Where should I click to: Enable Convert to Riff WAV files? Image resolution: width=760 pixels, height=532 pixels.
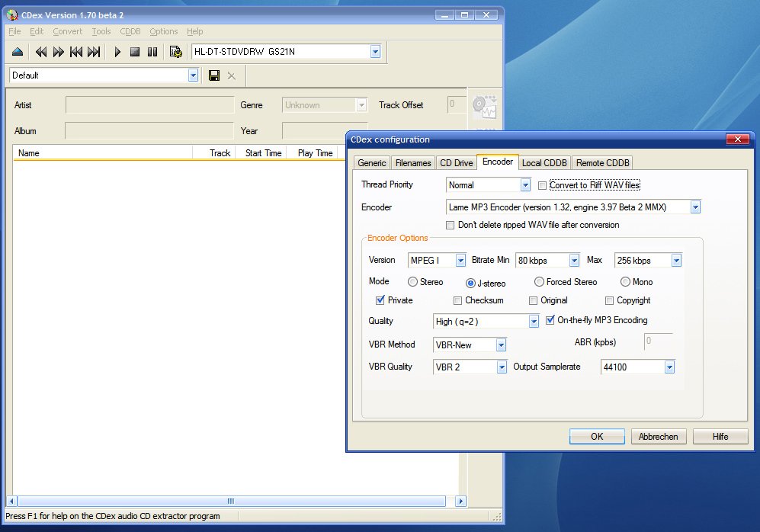pos(543,185)
